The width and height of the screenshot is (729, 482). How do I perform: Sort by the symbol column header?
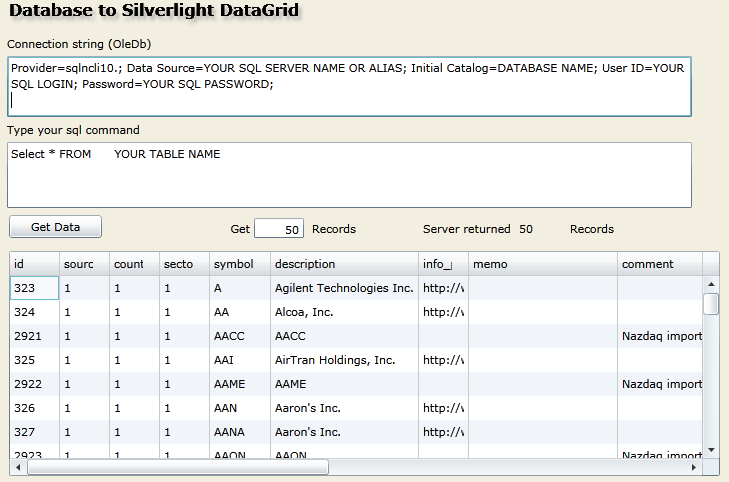(x=240, y=264)
